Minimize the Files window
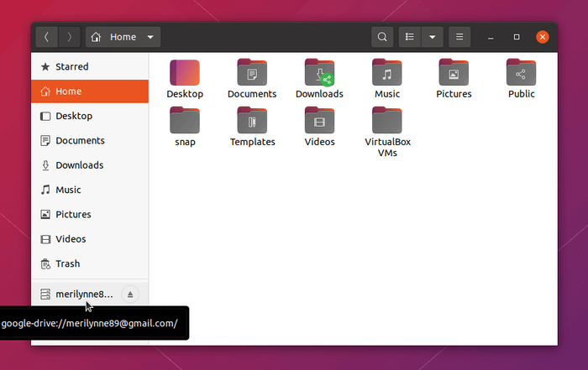The image size is (588, 370). click(491, 37)
